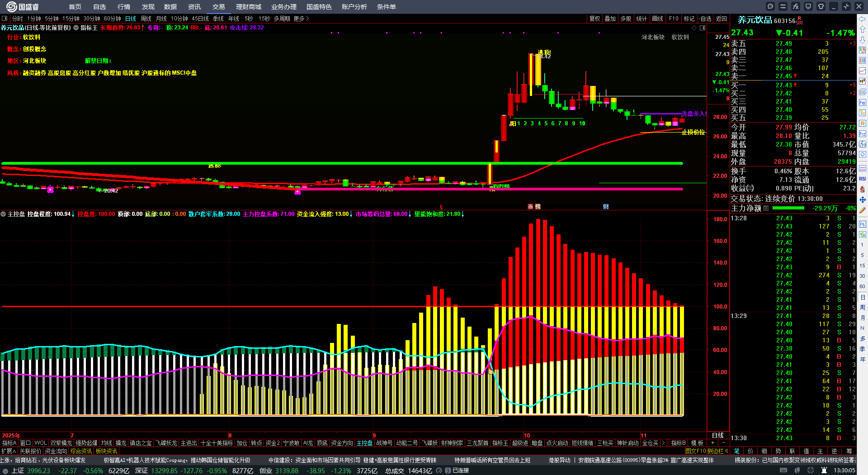The width and height of the screenshot is (868, 475).
Task: Open the candlestick chart sidebar icon
Action: [x=863, y=81]
